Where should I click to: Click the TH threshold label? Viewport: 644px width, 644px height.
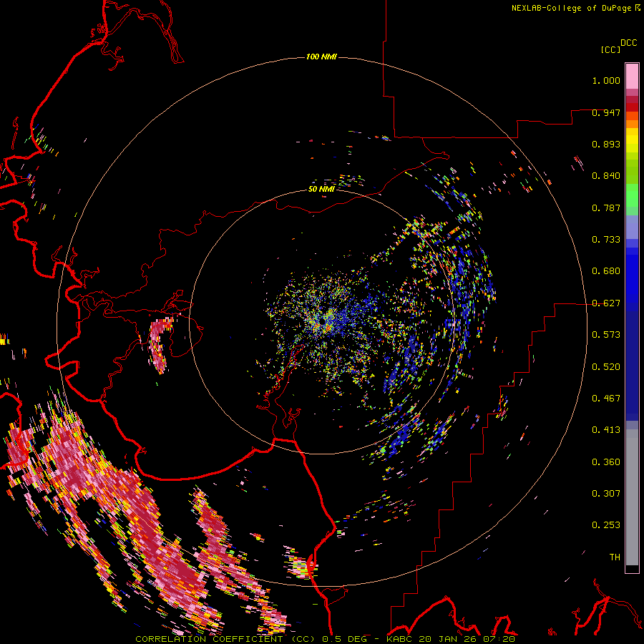click(615, 557)
